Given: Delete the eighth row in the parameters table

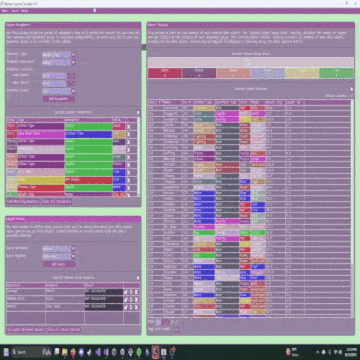Looking at the screenshot, I should pos(128,180).
